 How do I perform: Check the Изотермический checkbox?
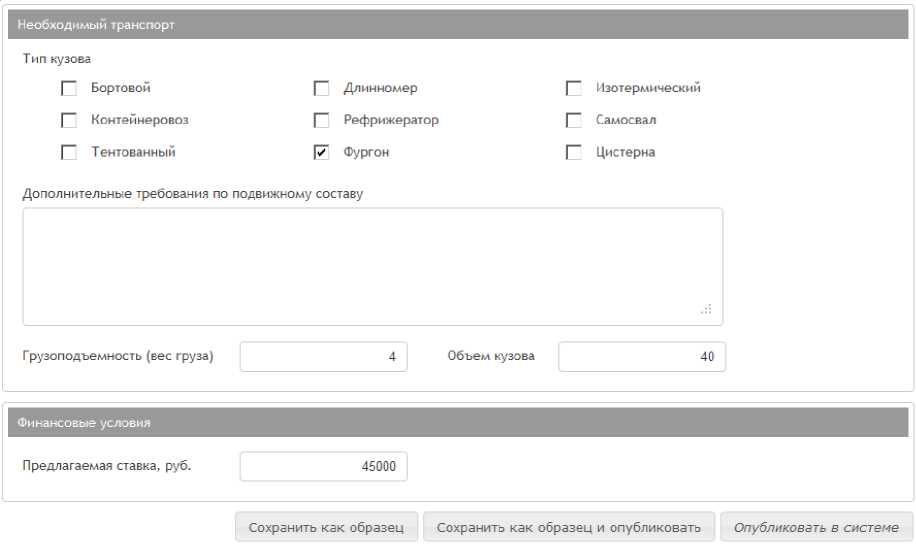[574, 88]
